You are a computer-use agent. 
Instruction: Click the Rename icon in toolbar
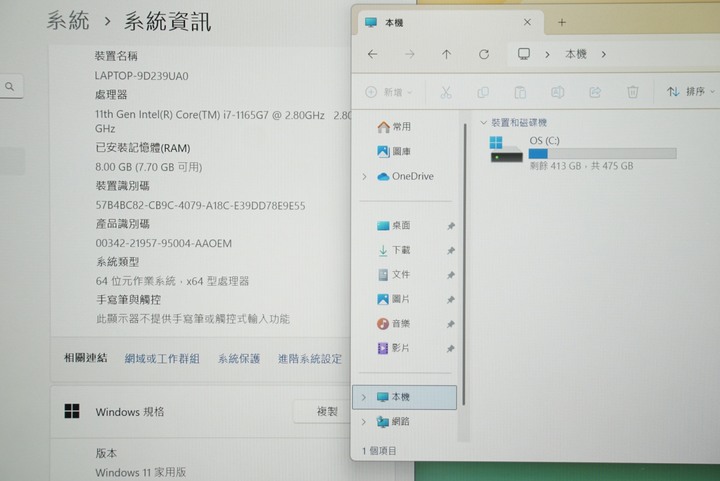point(557,92)
